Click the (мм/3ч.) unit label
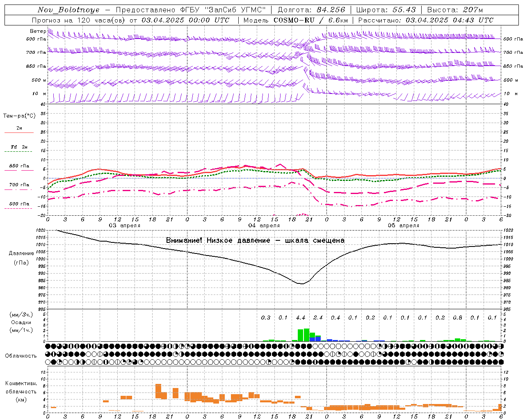 click(x=21, y=315)
